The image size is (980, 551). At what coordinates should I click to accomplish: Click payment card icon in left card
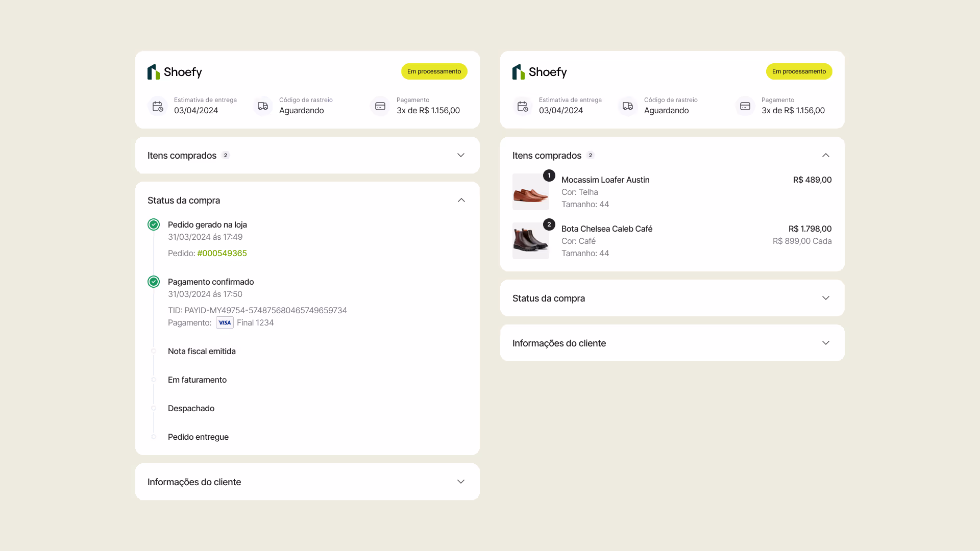pos(380,106)
